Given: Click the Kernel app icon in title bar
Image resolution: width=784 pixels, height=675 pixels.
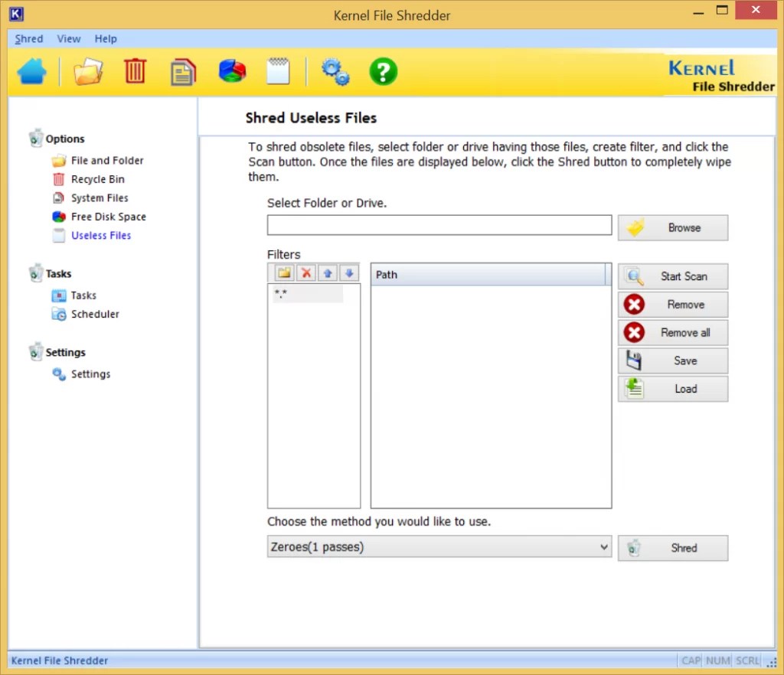Looking at the screenshot, I should pos(16,14).
